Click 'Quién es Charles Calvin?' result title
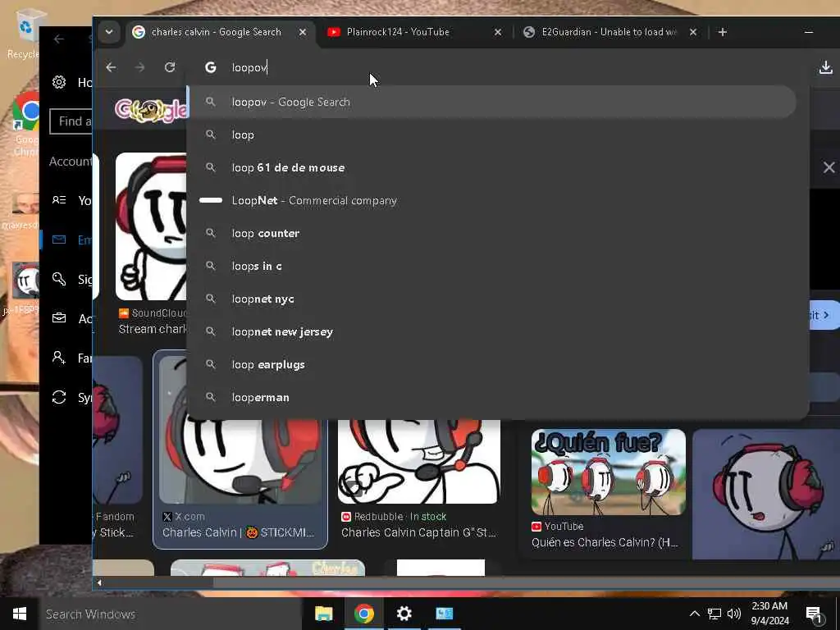 pyautogui.click(x=605, y=542)
